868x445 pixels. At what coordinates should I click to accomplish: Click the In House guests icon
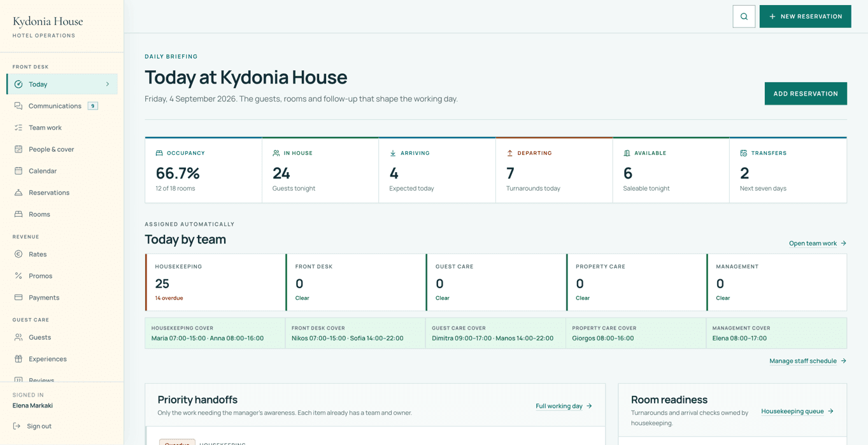(x=276, y=153)
